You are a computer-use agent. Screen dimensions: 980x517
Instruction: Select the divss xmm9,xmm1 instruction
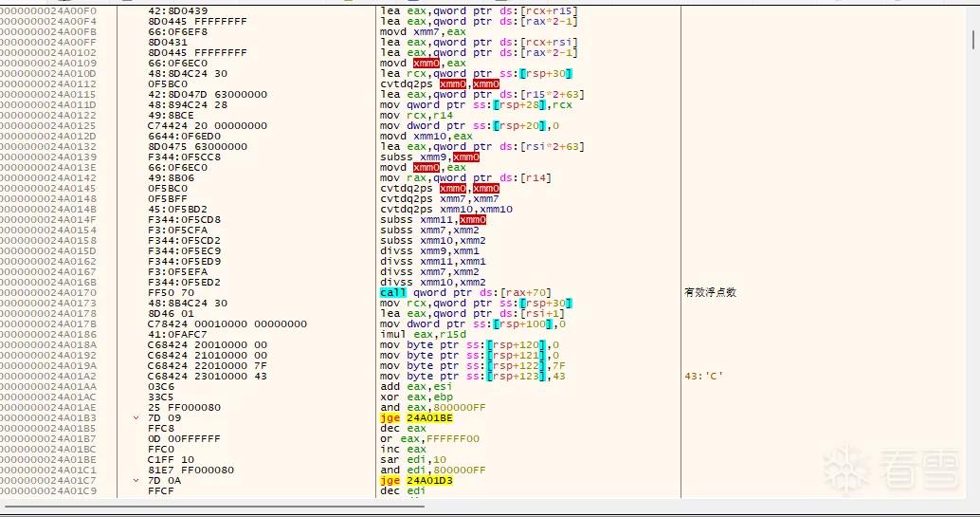pyautogui.click(x=429, y=251)
